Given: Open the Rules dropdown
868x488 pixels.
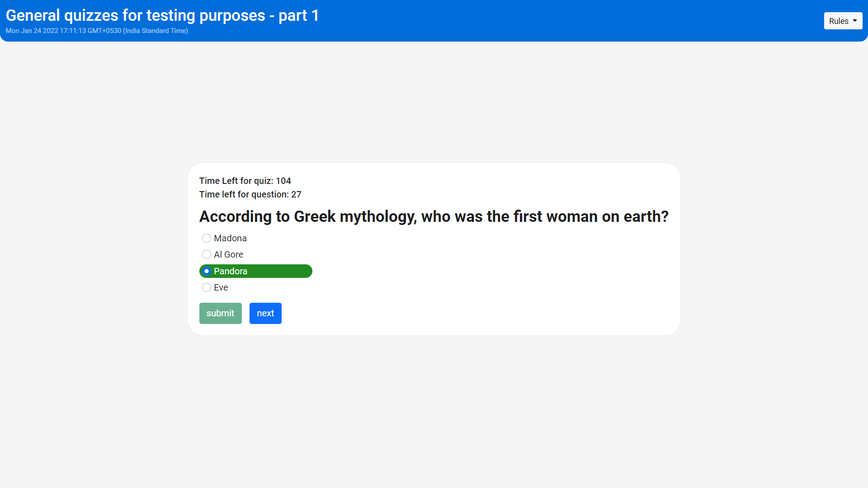Looking at the screenshot, I should click(843, 21).
